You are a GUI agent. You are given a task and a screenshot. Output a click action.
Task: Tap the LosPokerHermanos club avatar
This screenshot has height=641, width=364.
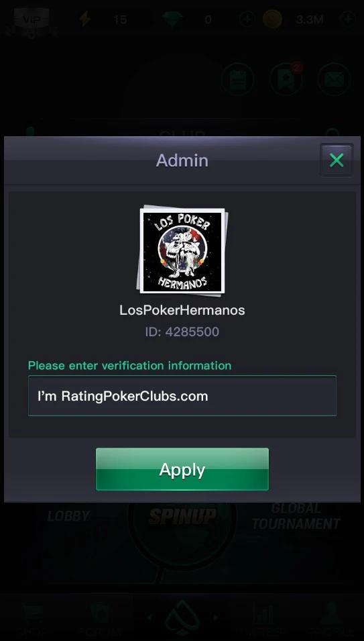pos(182,251)
